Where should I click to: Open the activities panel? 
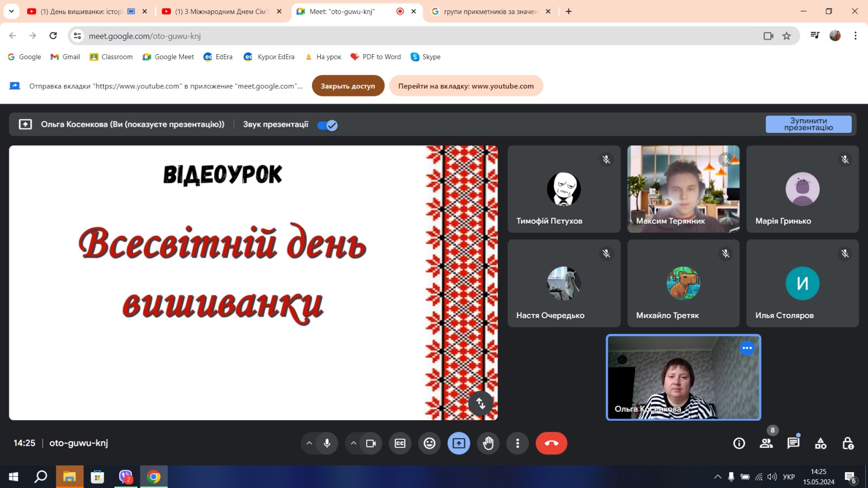pyautogui.click(x=821, y=444)
